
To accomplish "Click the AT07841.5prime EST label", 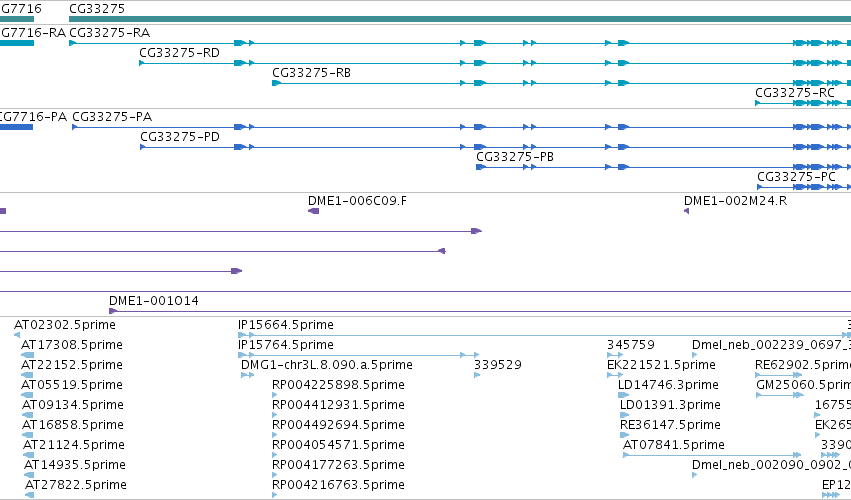I will coord(674,445).
